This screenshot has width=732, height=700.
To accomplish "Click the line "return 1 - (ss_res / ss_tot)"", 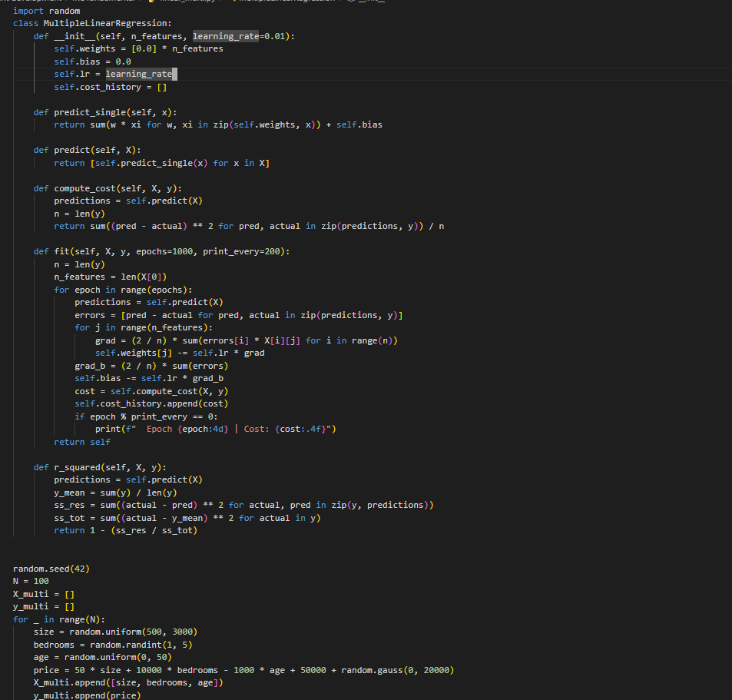I will 125,530.
